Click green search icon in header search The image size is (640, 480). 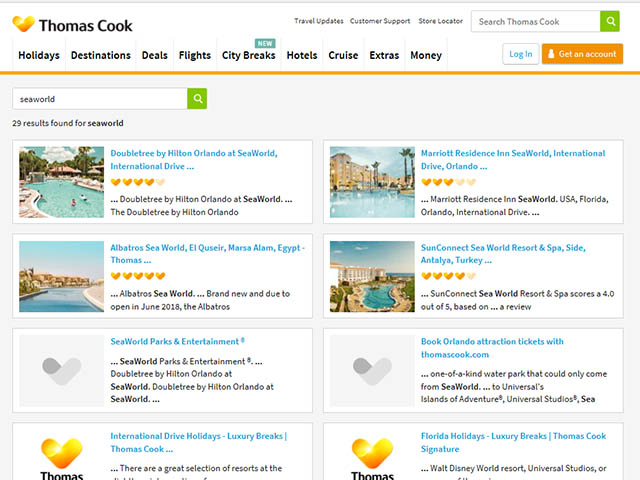(610, 21)
